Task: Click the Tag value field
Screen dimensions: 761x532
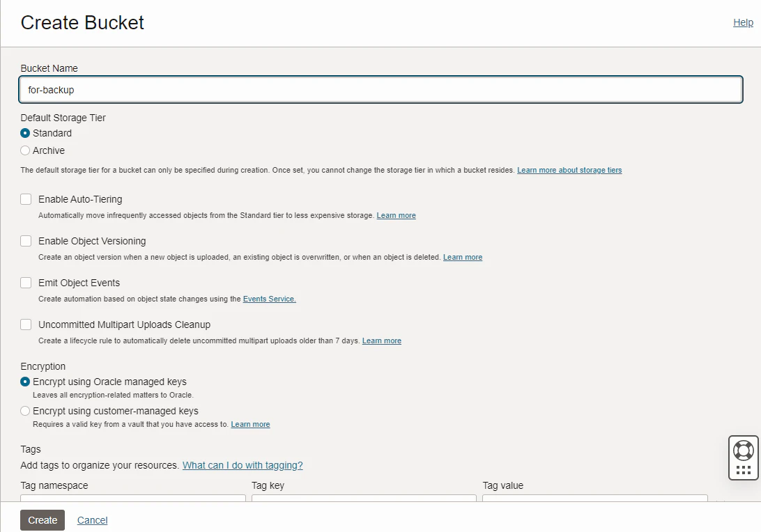Action: tap(595, 498)
